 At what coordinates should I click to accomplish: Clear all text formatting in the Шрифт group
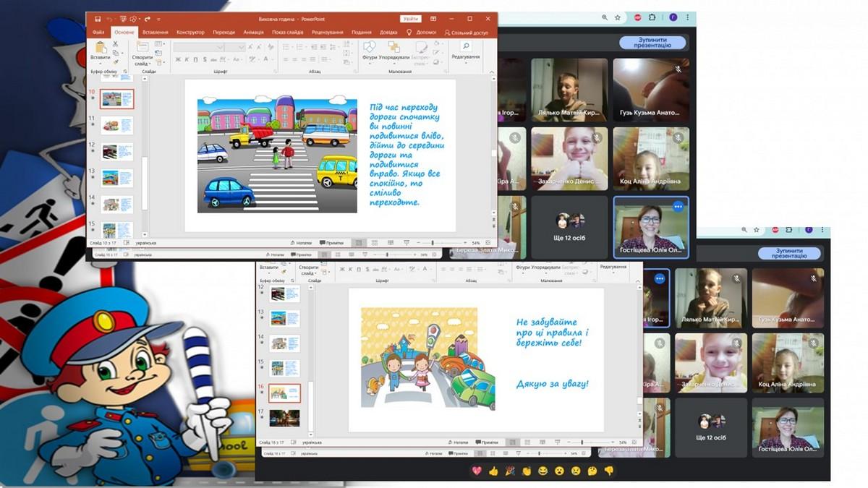271,47
